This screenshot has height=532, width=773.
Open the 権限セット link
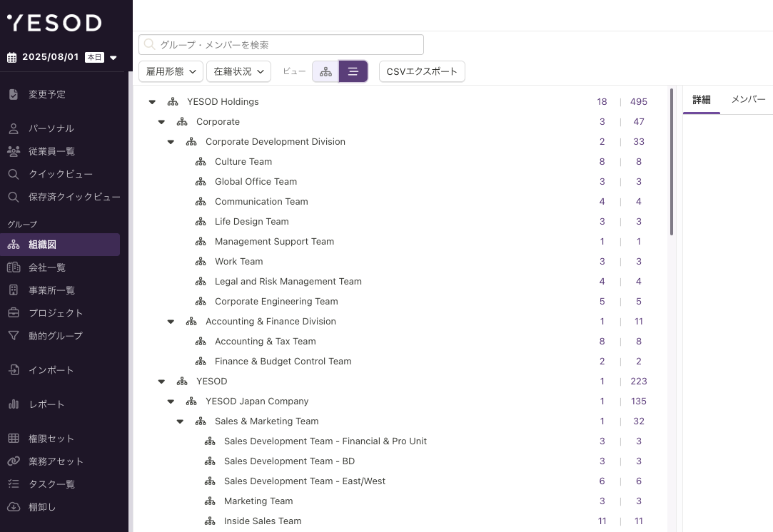51,439
